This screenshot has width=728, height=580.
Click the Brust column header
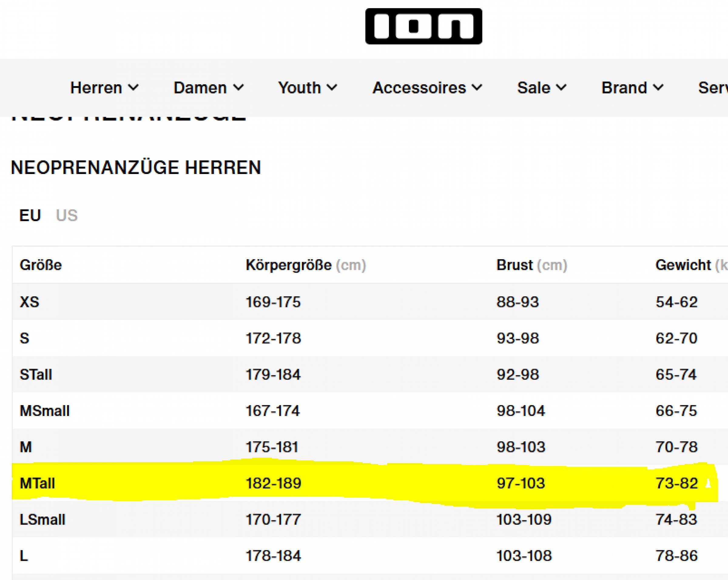coord(514,265)
